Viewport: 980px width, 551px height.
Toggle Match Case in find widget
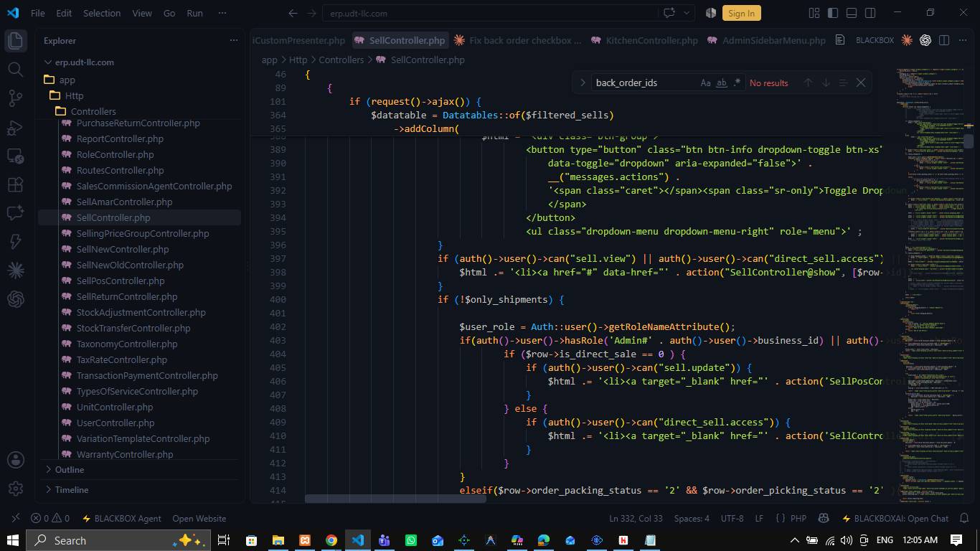(x=705, y=83)
